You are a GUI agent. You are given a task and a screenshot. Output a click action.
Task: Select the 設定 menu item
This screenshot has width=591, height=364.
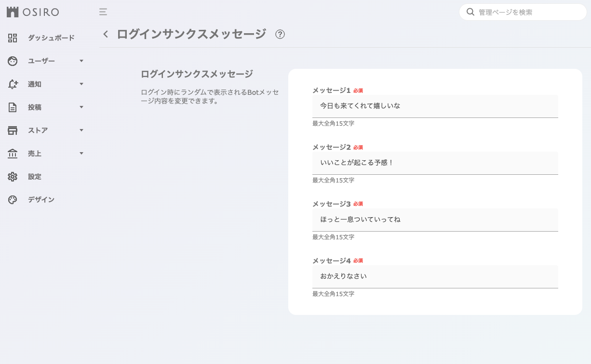tap(34, 177)
